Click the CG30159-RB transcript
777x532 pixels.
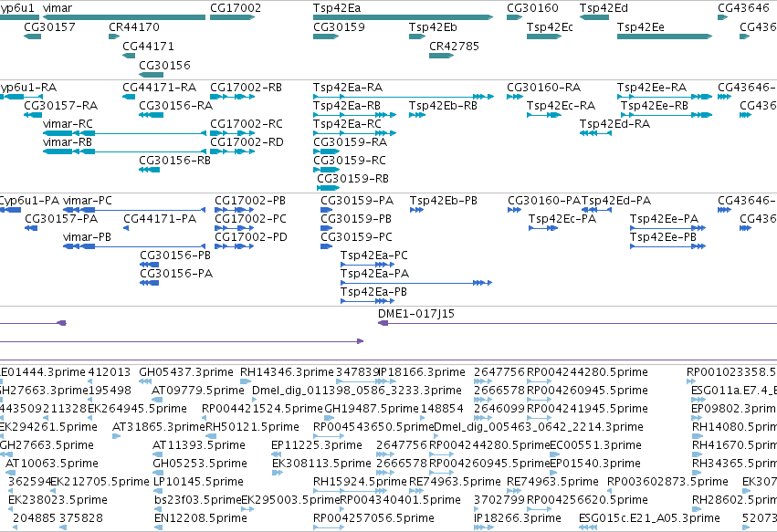(328, 188)
